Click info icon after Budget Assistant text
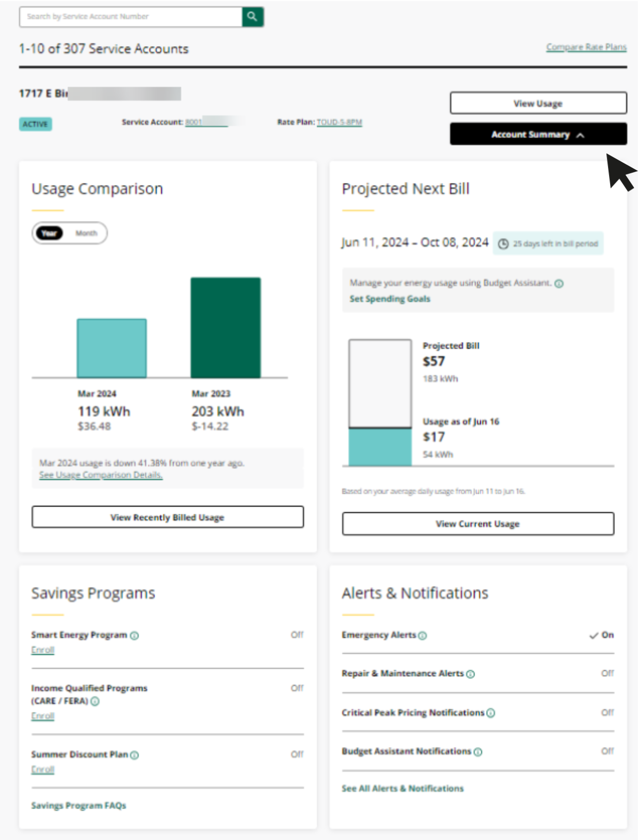This screenshot has width=640, height=840. [559, 283]
